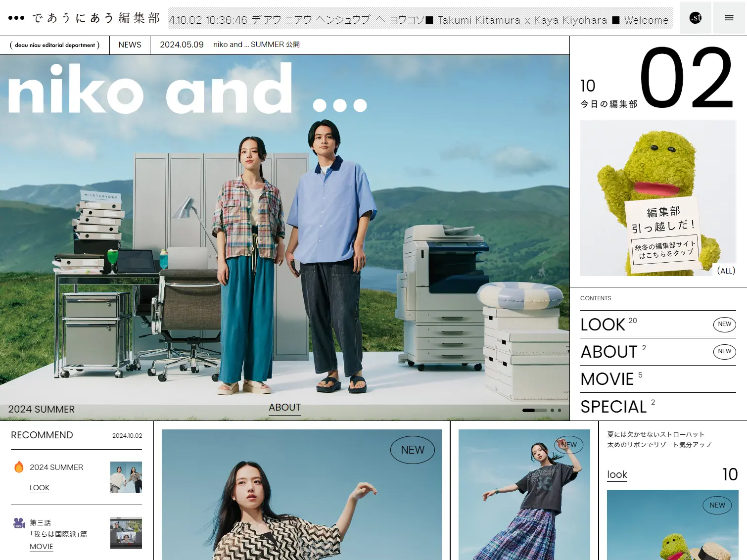Click the look link above the number 10
The height and width of the screenshot is (560, 747).
pyautogui.click(x=617, y=475)
